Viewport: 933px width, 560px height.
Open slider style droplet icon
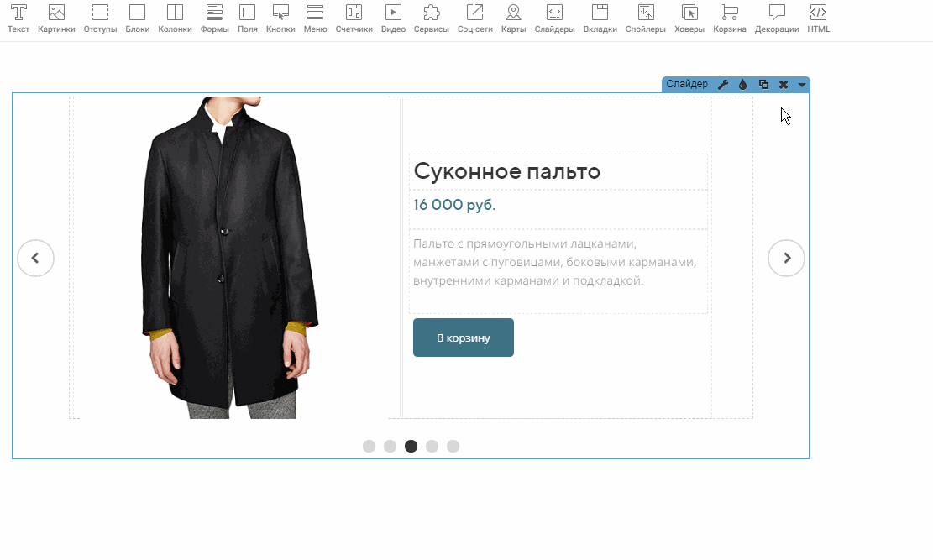coord(743,85)
